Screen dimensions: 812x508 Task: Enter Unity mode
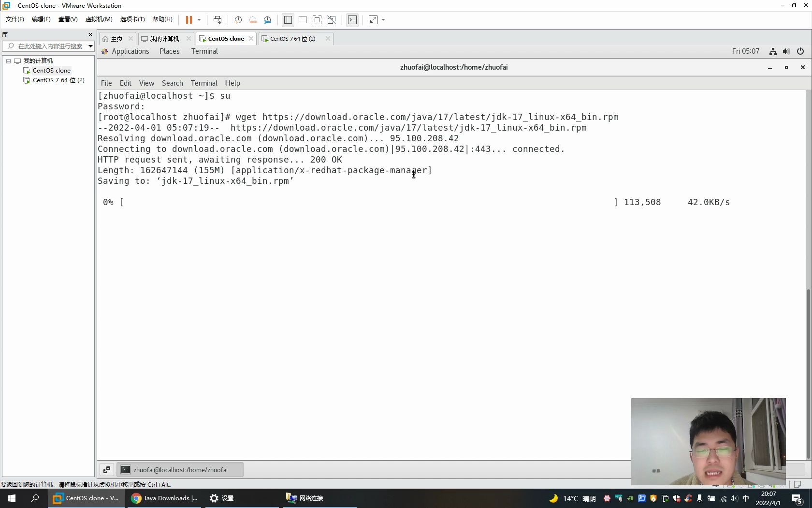pos(332,20)
